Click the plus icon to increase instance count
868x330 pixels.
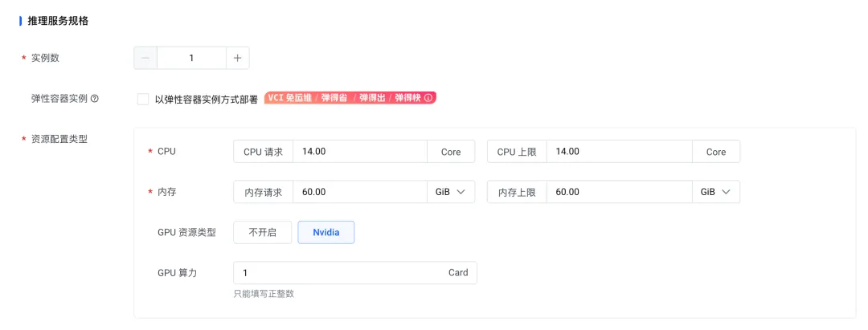click(238, 58)
